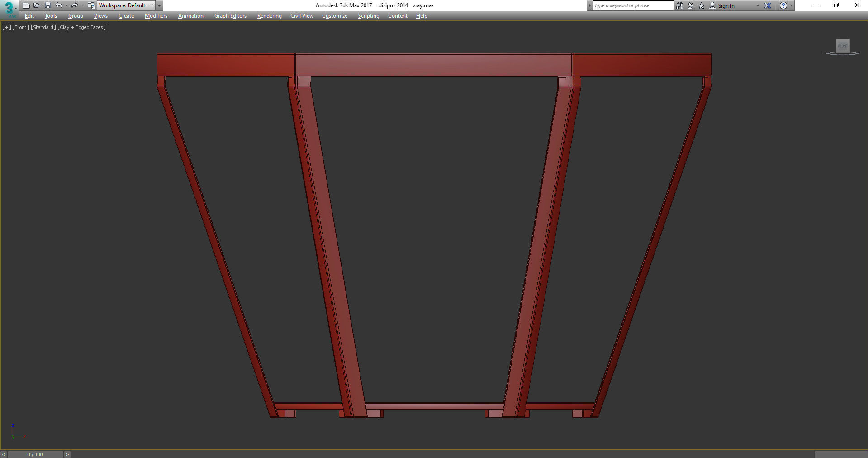Click the [Front] viewport view label

pos(21,27)
